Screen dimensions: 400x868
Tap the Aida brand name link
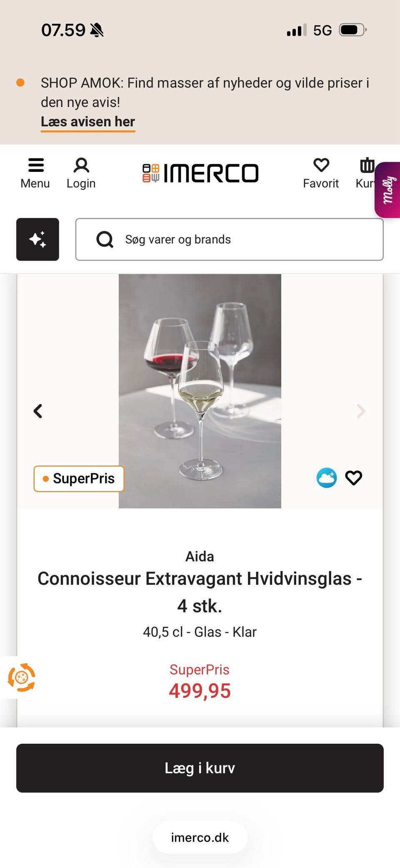pyautogui.click(x=200, y=556)
